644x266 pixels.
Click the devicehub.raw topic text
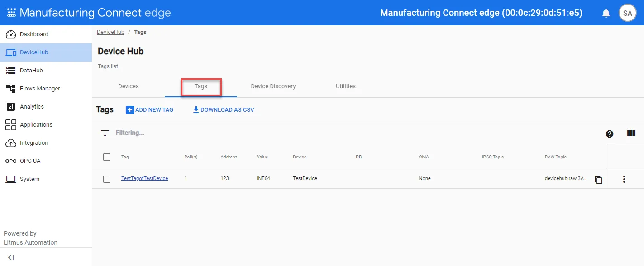pyautogui.click(x=566, y=179)
